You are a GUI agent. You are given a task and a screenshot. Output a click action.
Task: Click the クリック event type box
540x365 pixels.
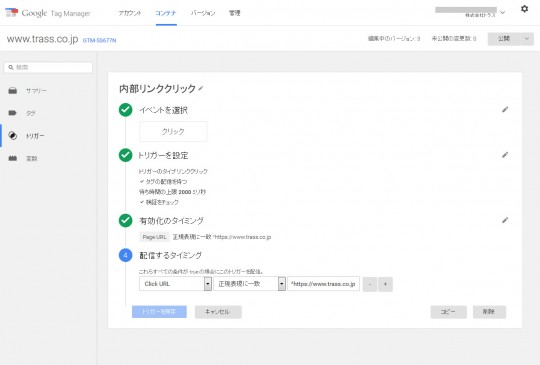click(173, 131)
